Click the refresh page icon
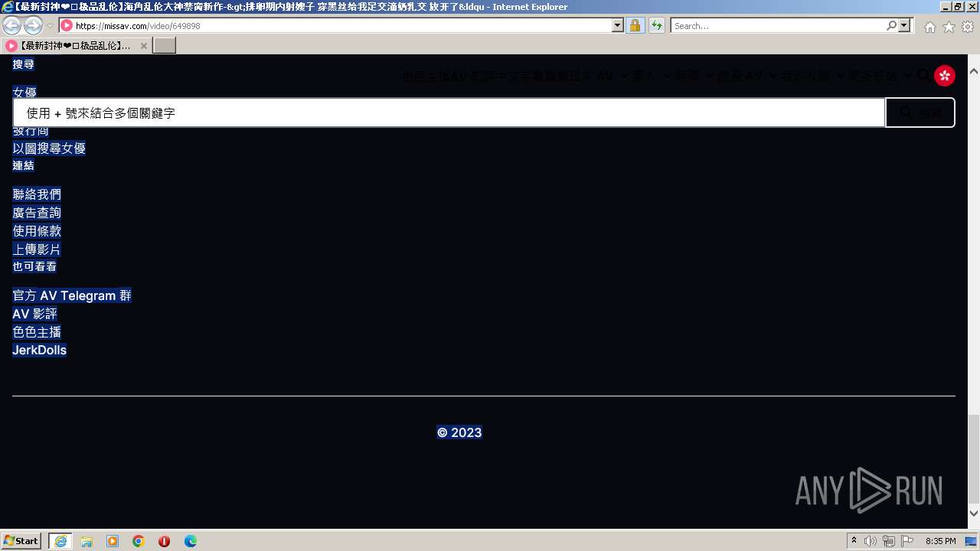This screenshot has width=980, height=551. coord(656,25)
